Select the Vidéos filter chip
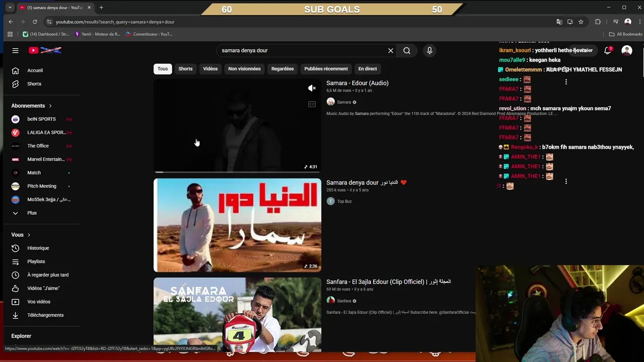 click(x=210, y=69)
